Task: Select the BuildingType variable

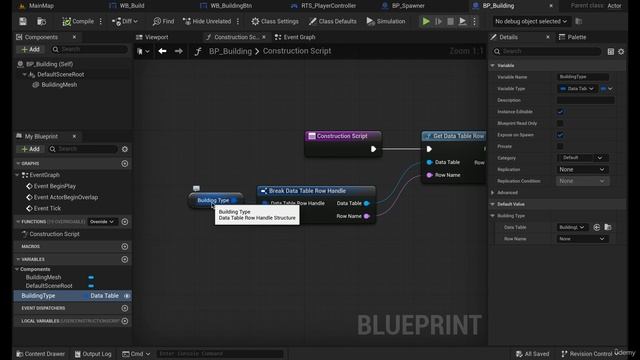Action: click(73, 296)
